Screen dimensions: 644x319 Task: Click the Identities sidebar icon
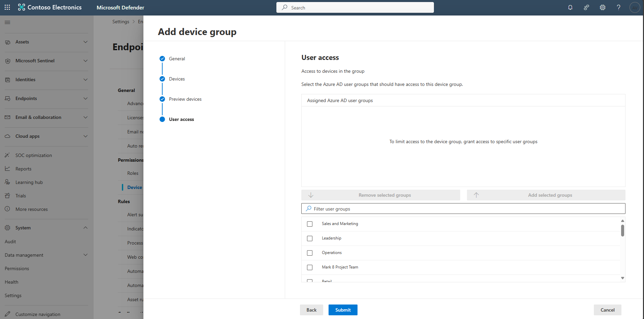coord(7,80)
